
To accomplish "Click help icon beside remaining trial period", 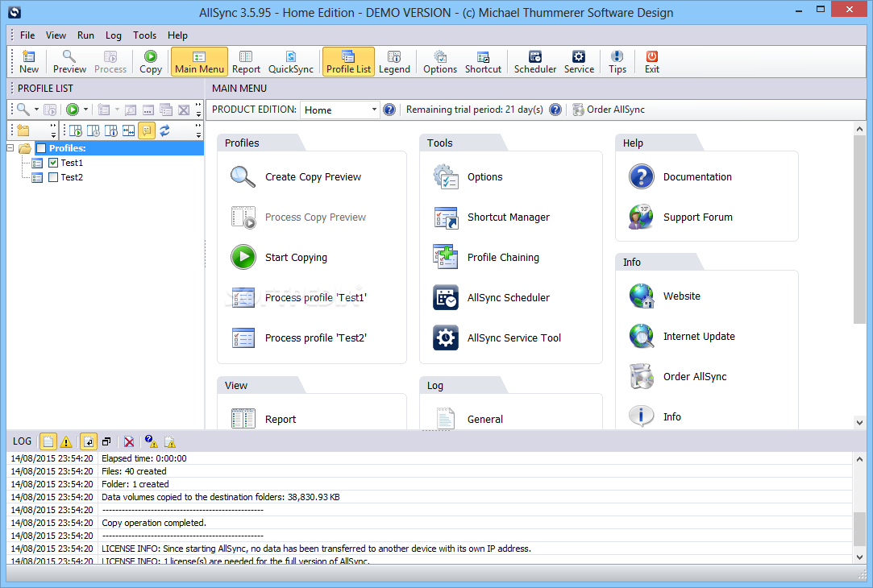I will (555, 110).
